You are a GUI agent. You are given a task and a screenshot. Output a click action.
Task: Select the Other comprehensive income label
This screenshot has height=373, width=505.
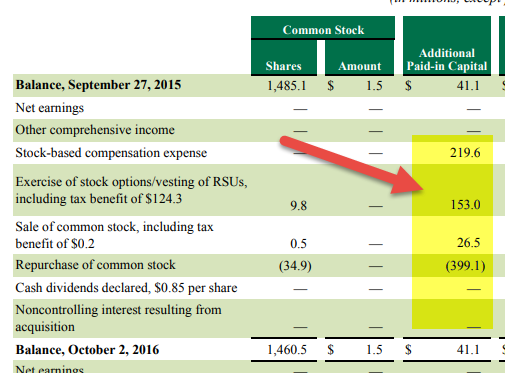95,130
